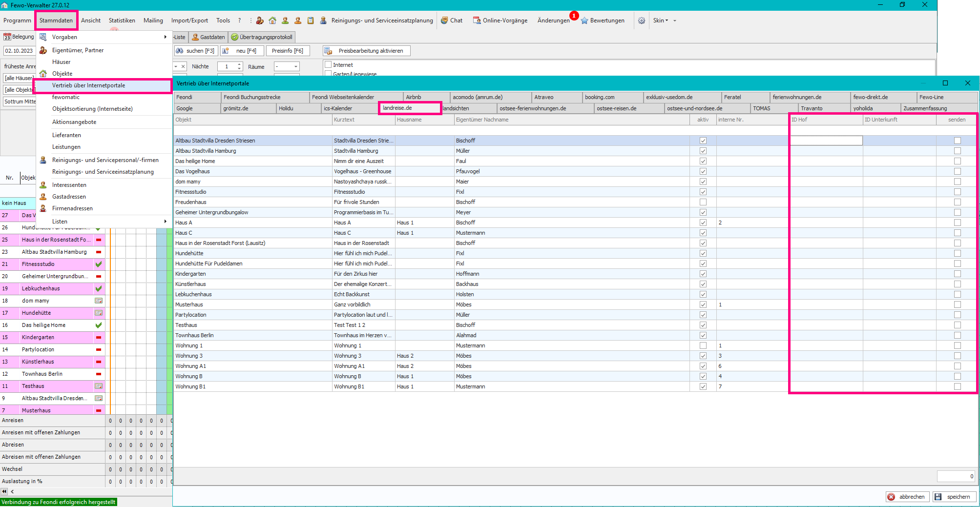Open the [alle Häuser] filter combo

(x=19, y=78)
